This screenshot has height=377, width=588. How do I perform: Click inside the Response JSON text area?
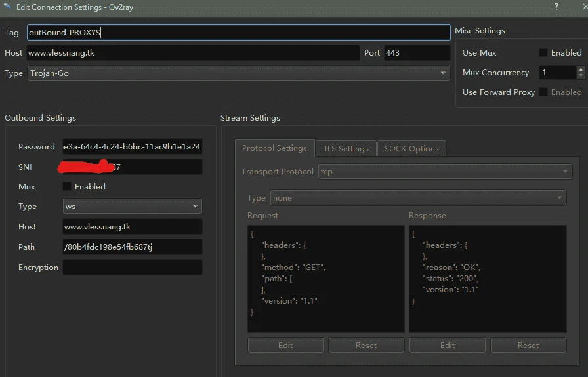coord(488,279)
